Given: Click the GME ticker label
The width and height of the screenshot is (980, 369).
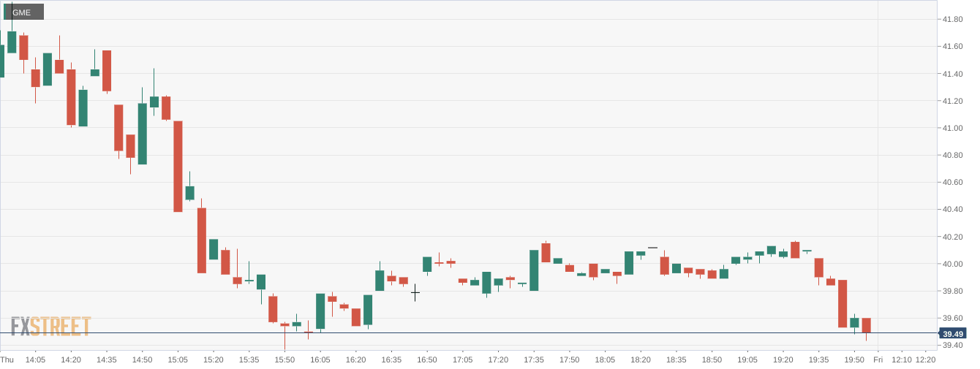Looking at the screenshot, I should pyautogui.click(x=23, y=12).
